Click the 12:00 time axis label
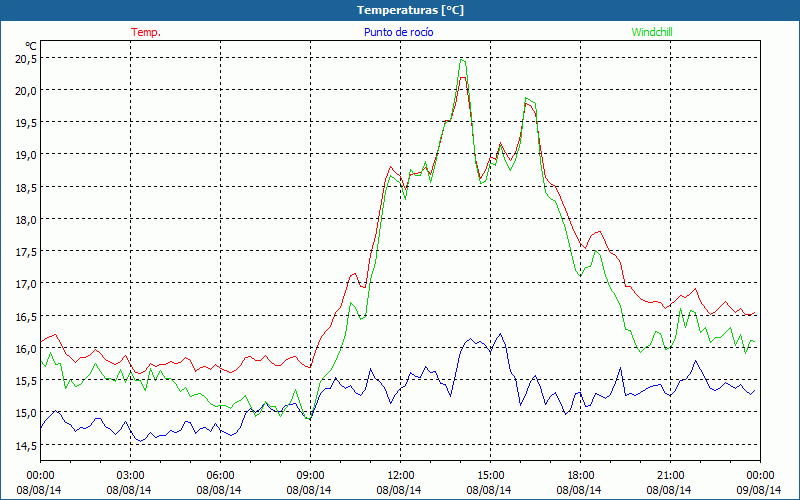This screenshot has width=800, height=500. pos(401,476)
